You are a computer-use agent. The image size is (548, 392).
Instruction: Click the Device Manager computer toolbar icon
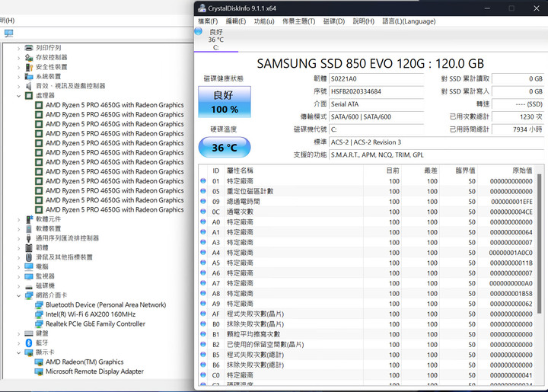click(8, 33)
